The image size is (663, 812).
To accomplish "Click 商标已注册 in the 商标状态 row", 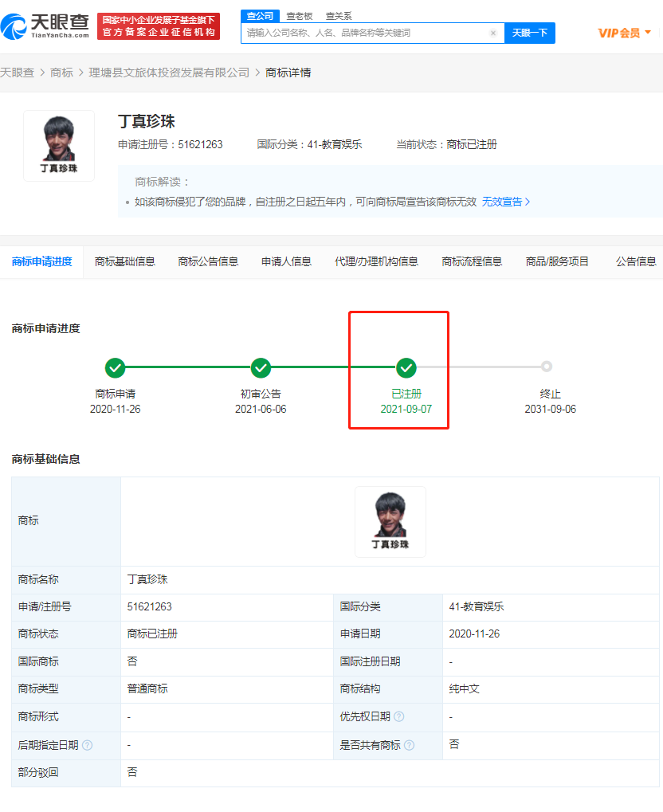I will tap(152, 634).
